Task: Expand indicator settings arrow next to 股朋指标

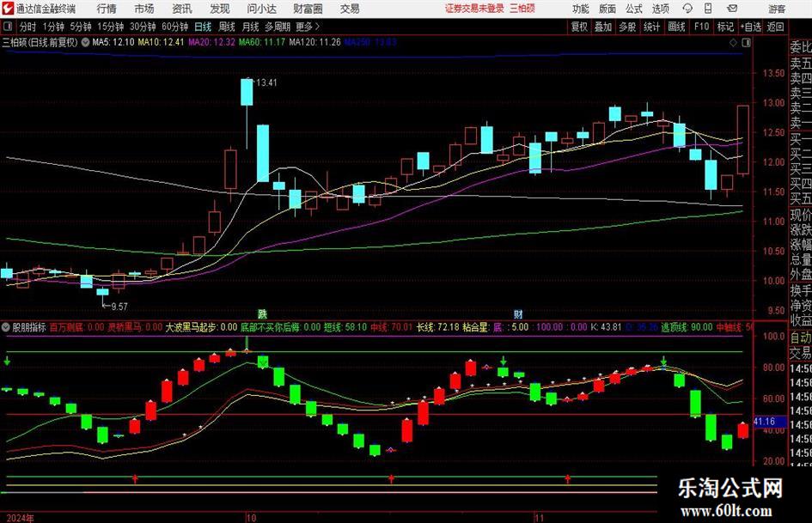Action: point(6,327)
